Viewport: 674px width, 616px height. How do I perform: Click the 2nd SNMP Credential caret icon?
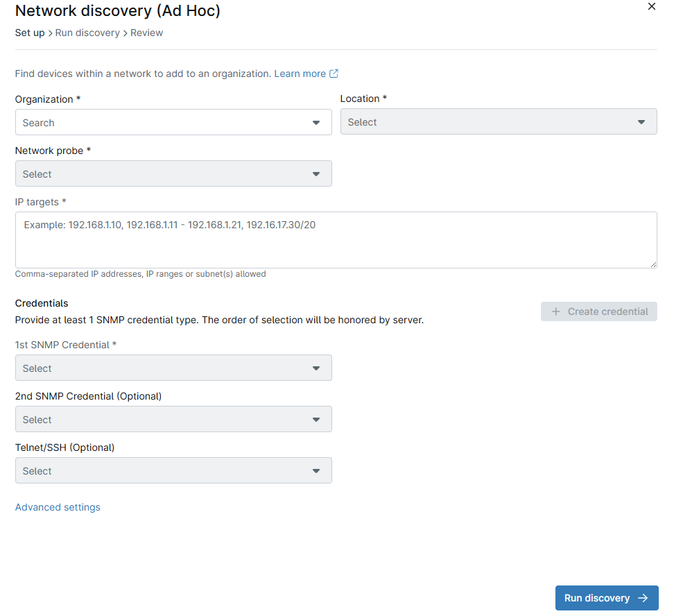tap(316, 420)
